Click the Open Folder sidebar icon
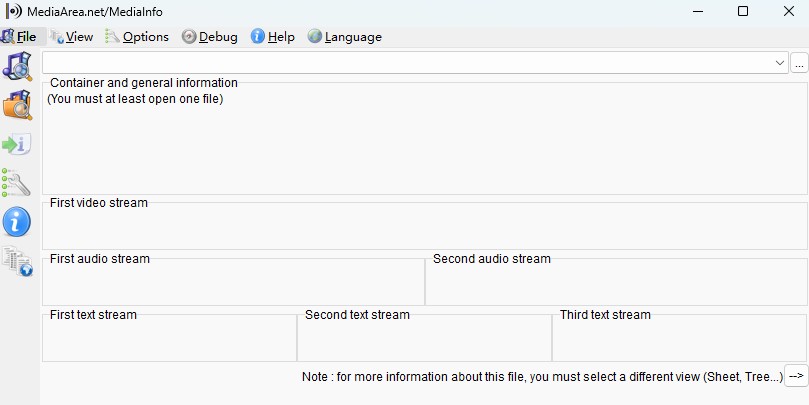Viewport: 809px width, 405px height. [18, 104]
